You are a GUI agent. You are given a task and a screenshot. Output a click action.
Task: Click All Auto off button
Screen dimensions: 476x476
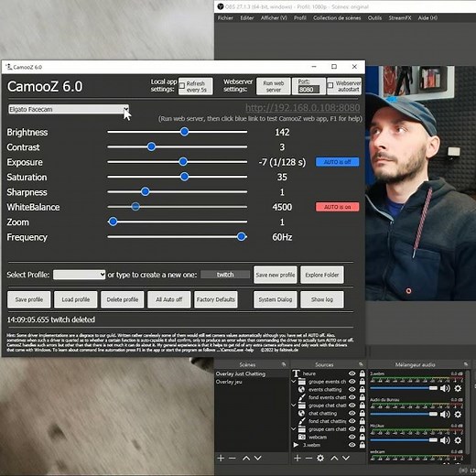click(x=169, y=299)
